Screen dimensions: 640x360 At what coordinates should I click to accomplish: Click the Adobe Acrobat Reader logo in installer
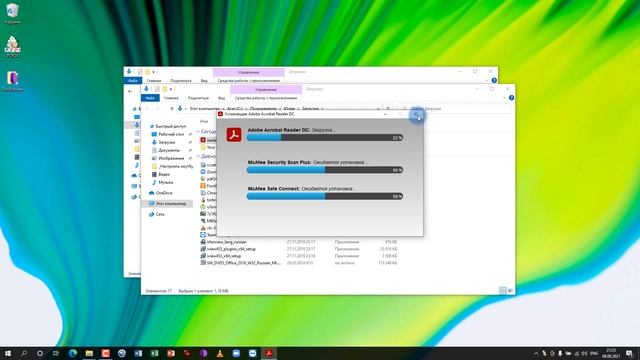234,135
